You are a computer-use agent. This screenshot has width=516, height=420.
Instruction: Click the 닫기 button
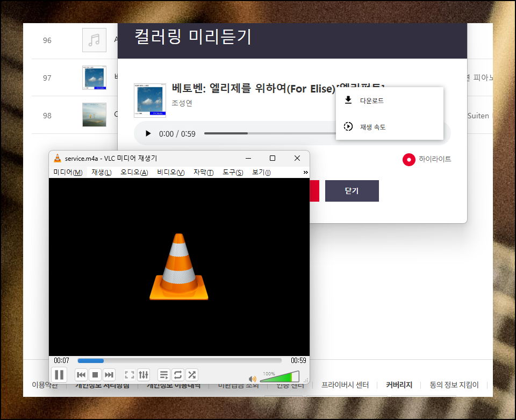pos(352,190)
